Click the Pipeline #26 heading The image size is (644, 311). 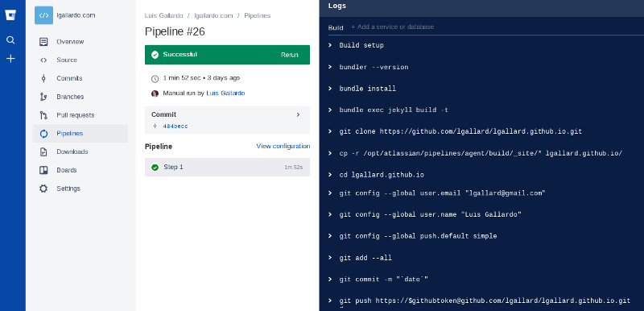(x=175, y=31)
